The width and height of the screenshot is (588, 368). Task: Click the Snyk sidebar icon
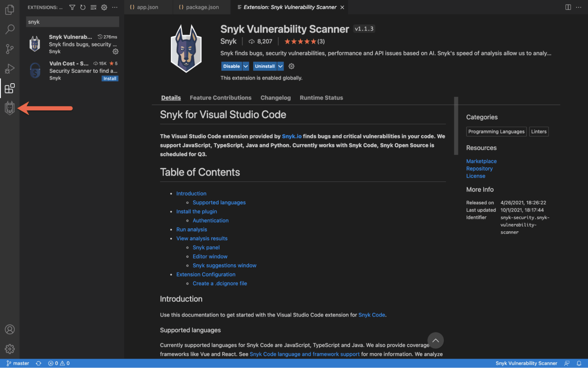click(10, 108)
